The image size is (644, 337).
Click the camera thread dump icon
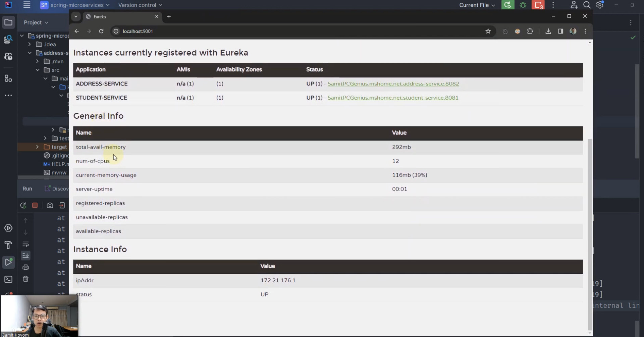pos(50,206)
